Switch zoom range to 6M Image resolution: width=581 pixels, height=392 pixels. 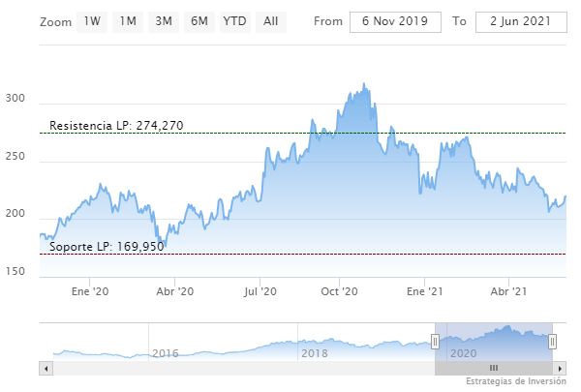coord(199,21)
